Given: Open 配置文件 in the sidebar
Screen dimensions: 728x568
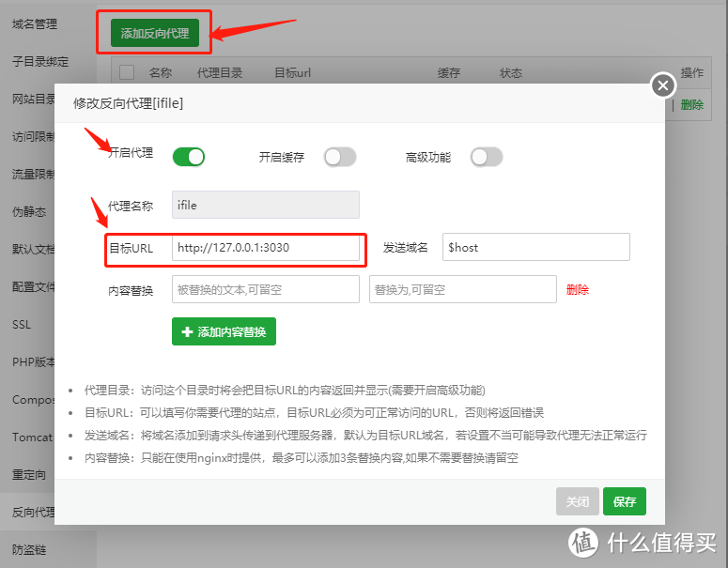Looking at the screenshot, I should tap(33, 286).
